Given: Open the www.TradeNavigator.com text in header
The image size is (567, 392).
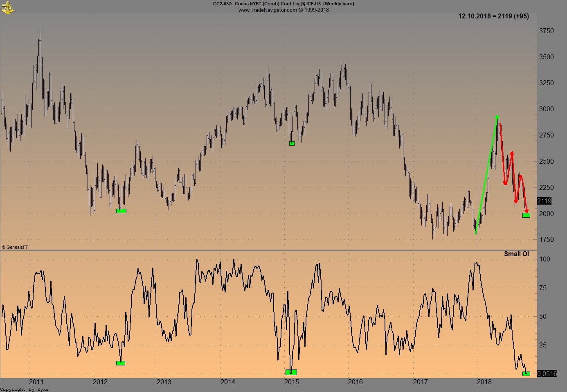Looking at the screenshot, I should click(268, 10).
